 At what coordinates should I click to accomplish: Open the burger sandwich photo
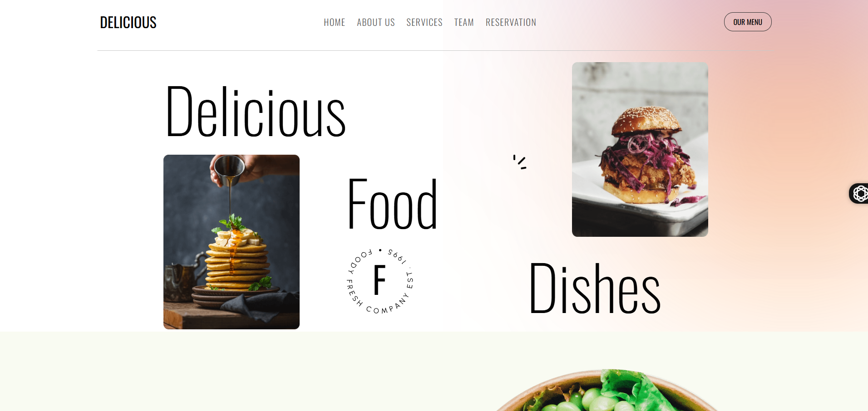point(640,149)
